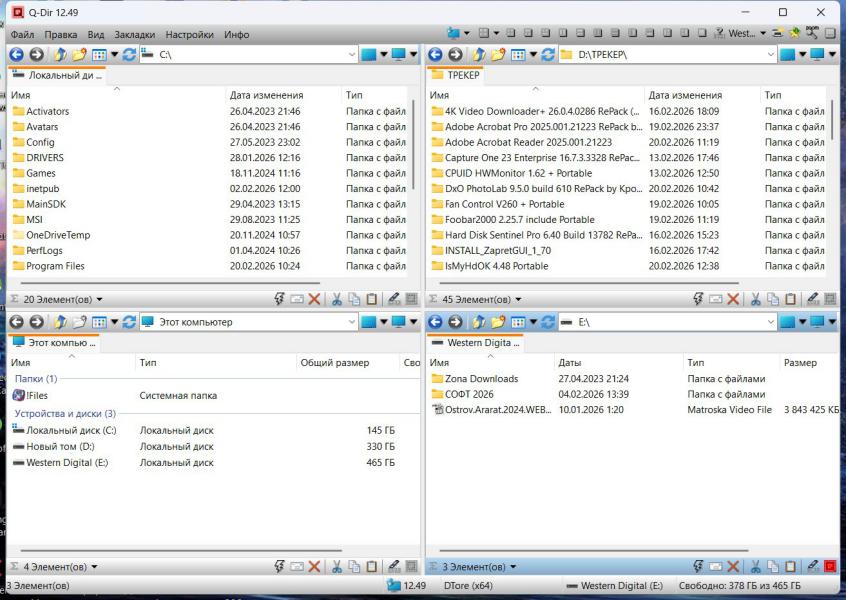Click the red delete X in the top-left pane
Viewport: 846px width, 600px height.
click(x=315, y=299)
